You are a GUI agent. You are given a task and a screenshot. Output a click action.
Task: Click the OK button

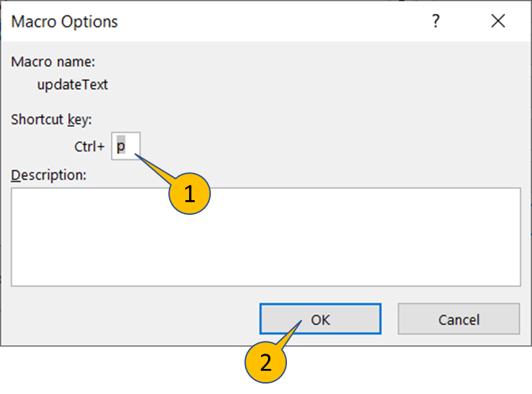tap(320, 319)
